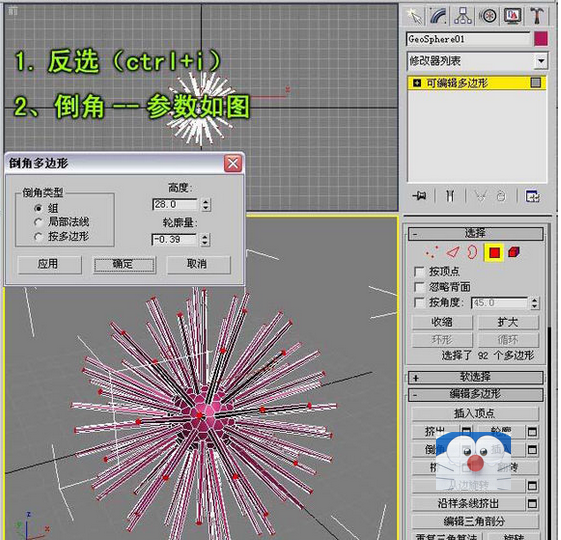561x540 pixels.
Task: Switch to the Modify panel tab
Action: 439,16
